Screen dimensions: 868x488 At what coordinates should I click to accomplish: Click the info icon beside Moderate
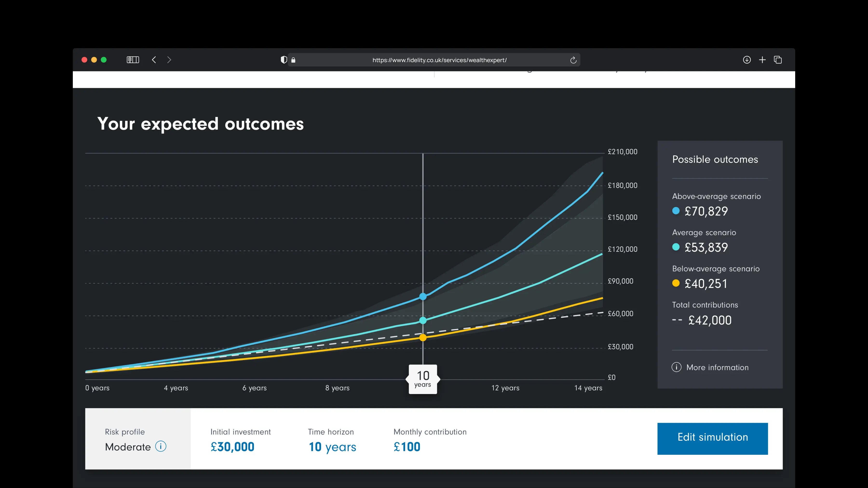pyautogui.click(x=161, y=446)
